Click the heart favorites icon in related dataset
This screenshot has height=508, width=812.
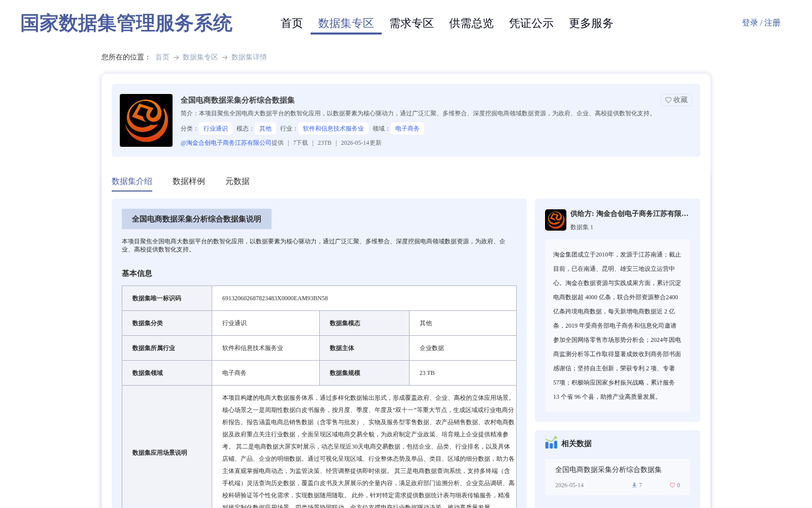(672, 485)
